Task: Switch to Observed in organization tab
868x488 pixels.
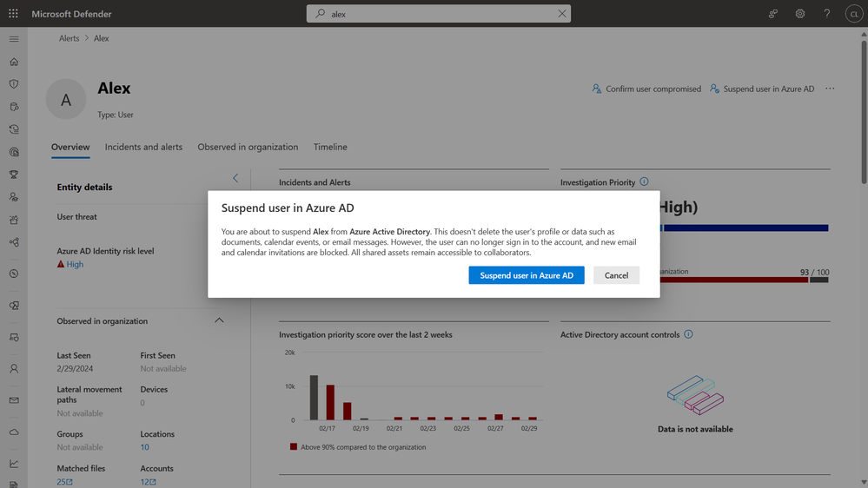Action: (x=248, y=147)
